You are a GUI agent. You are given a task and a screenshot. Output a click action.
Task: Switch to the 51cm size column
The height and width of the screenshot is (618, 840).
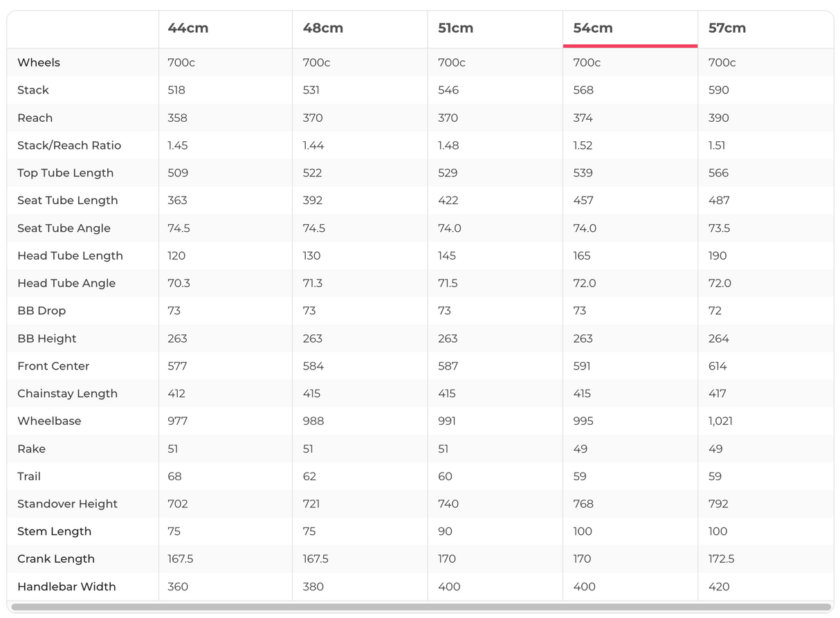tap(456, 28)
